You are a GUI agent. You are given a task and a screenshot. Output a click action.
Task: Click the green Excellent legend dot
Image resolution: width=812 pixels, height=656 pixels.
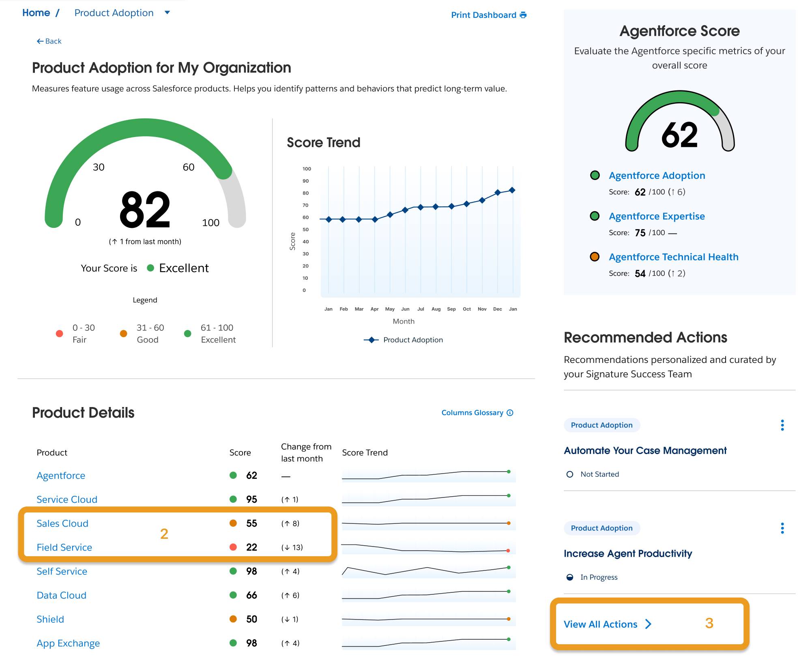pyautogui.click(x=187, y=333)
